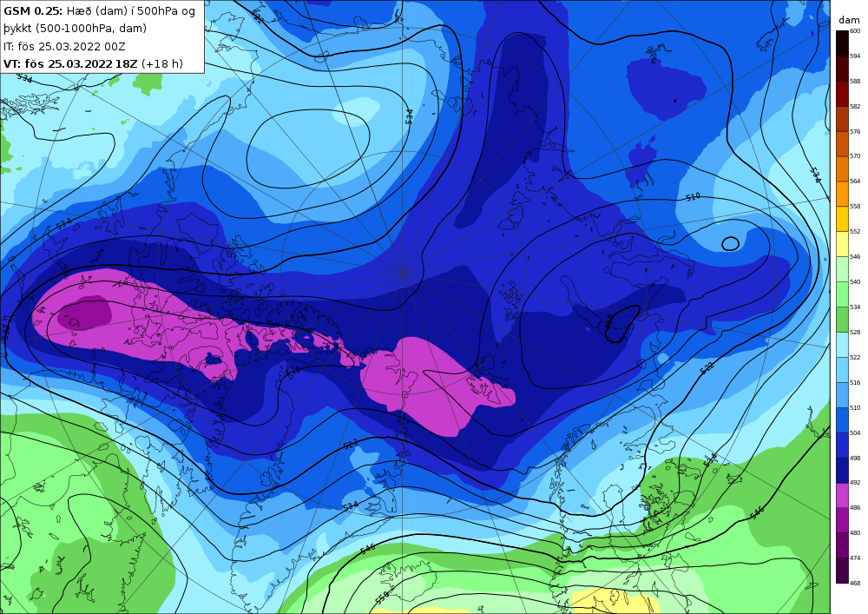The width and height of the screenshot is (868, 614).
Task: Pick the yellow swatch between 552 and 546
Action: click(x=842, y=244)
